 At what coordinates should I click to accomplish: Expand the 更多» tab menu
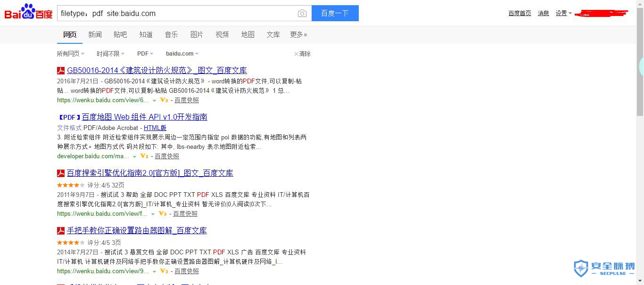click(298, 34)
